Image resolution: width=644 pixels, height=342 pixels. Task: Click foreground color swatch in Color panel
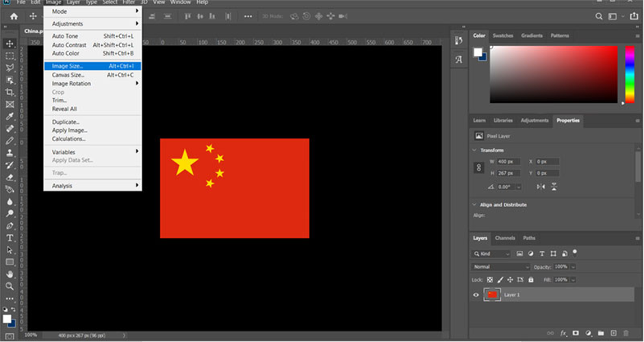[478, 52]
